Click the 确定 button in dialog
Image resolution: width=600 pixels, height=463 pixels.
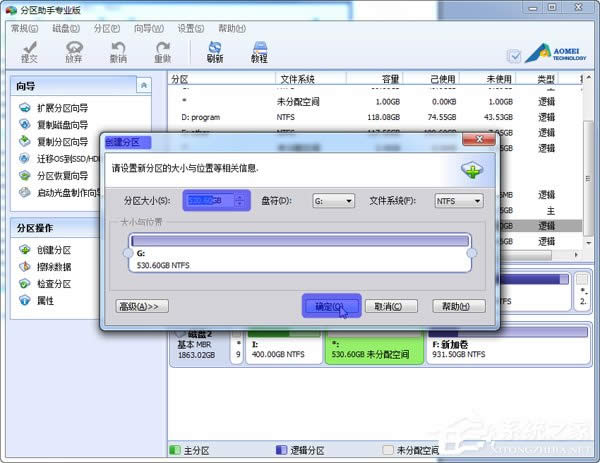[x=330, y=306]
